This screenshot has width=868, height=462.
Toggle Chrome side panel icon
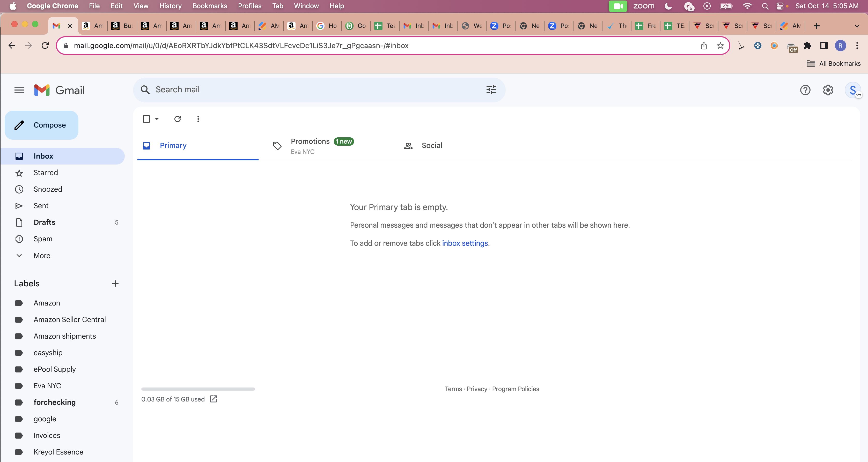pyautogui.click(x=824, y=46)
